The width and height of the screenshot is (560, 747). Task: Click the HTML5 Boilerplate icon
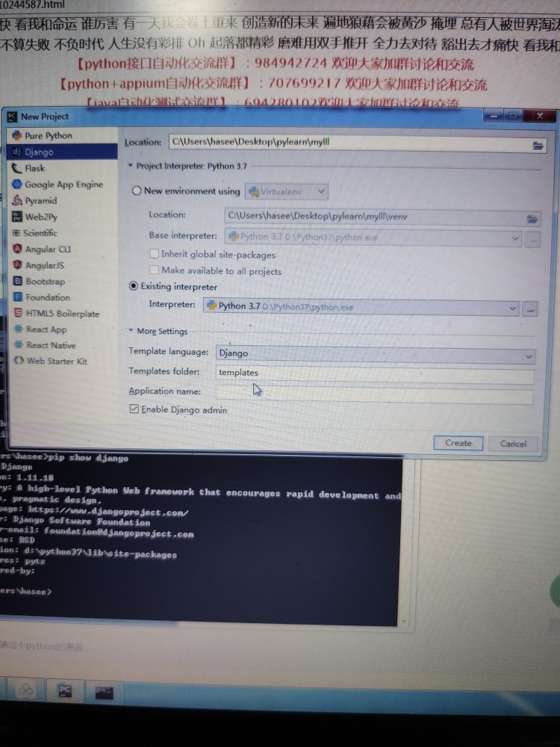18,313
